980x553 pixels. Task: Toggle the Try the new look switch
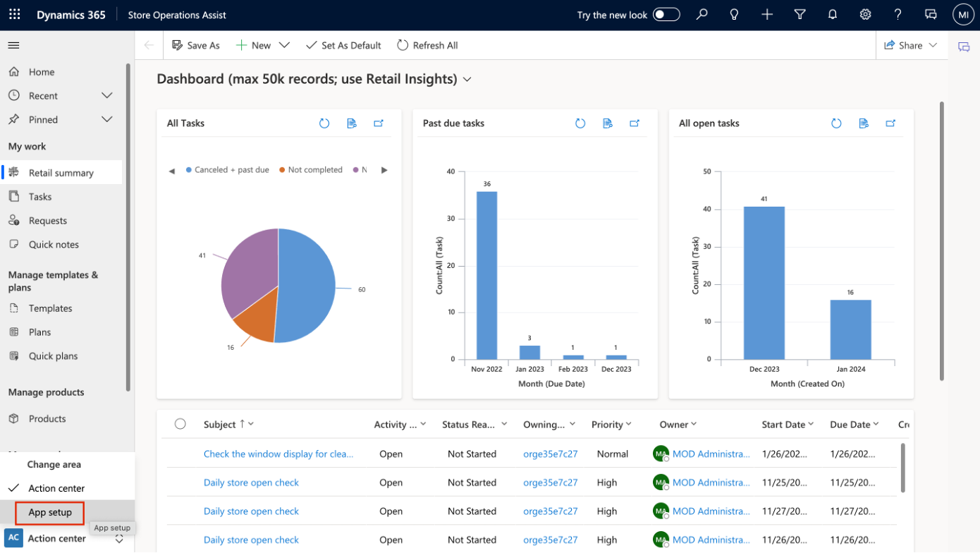pyautogui.click(x=666, y=15)
